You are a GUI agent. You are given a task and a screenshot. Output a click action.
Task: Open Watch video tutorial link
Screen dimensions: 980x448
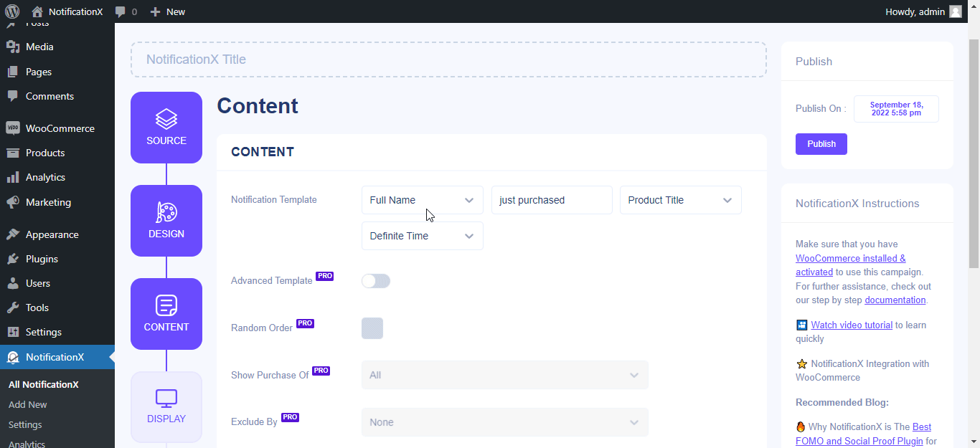(852, 325)
